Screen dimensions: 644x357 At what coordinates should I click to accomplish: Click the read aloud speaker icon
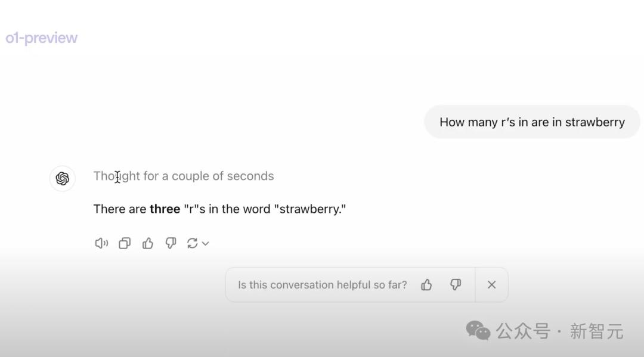101,243
